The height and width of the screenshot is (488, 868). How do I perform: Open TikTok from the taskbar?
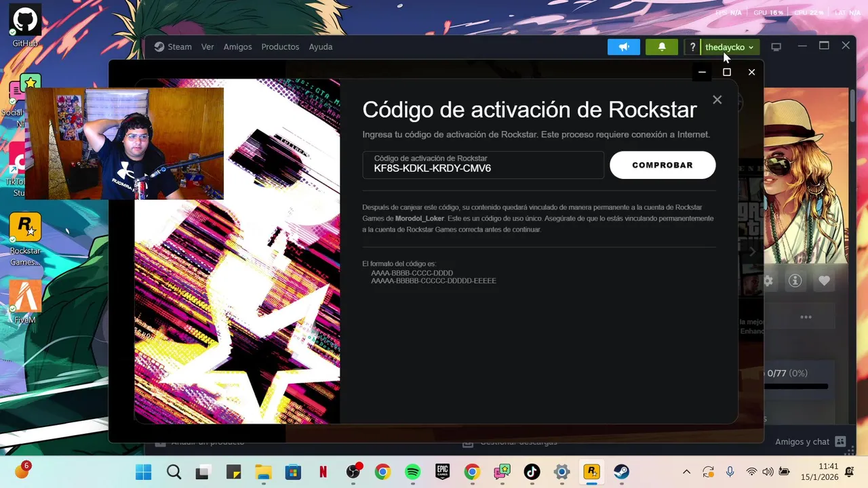tap(532, 472)
